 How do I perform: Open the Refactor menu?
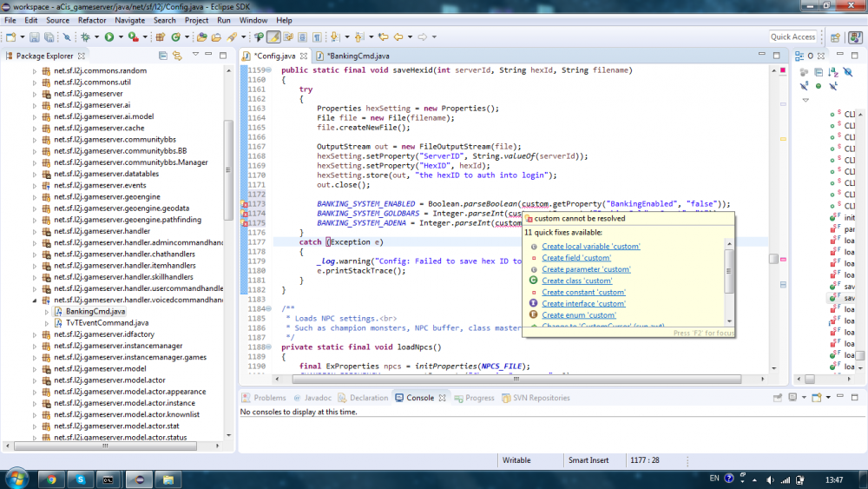pyautogui.click(x=92, y=20)
